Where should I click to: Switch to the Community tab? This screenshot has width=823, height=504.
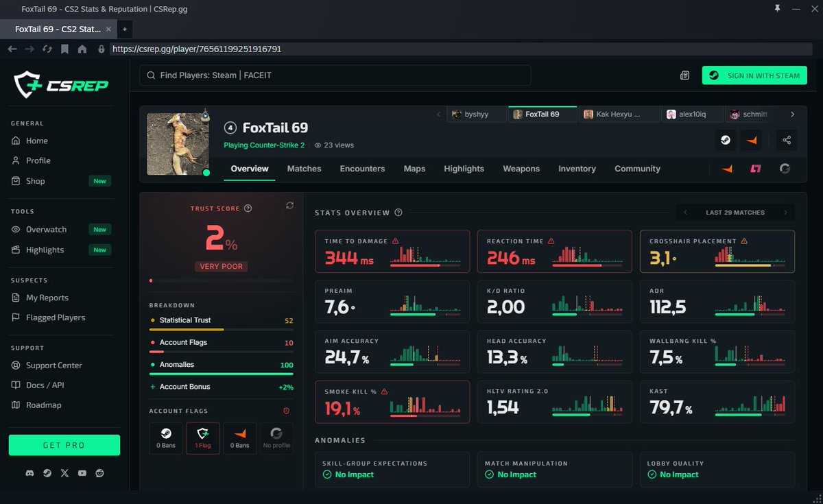637,169
